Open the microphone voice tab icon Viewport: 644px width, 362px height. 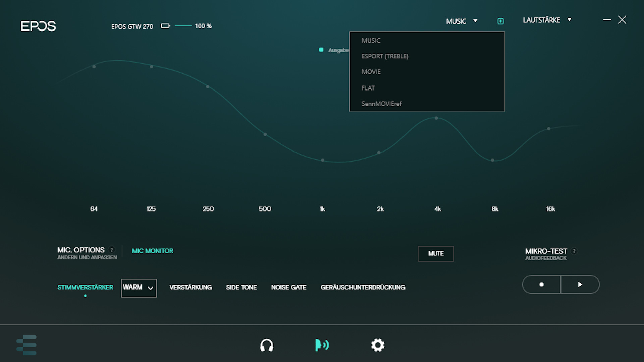click(x=322, y=345)
